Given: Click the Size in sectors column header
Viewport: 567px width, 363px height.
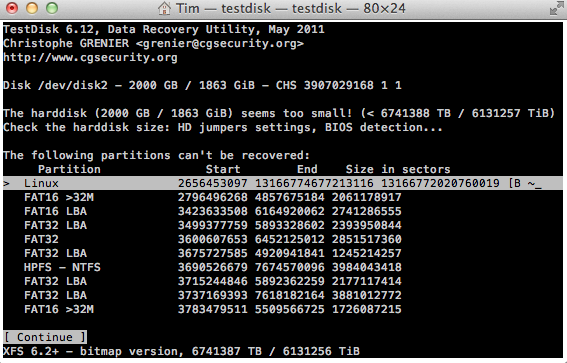Looking at the screenshot, I should coord(398,169).
